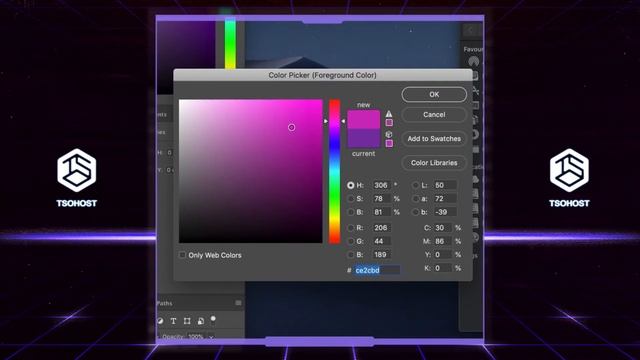Click the current purple color swatch
640x360 pixels.
click(x=364, y=138)
